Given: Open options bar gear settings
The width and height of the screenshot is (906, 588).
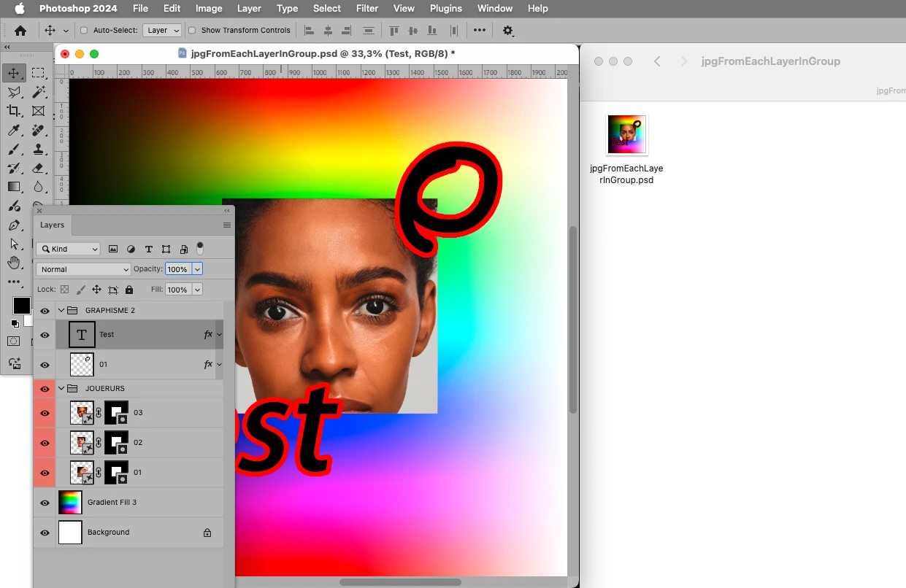Looking at the screenshot, I should tap(508, 31).
